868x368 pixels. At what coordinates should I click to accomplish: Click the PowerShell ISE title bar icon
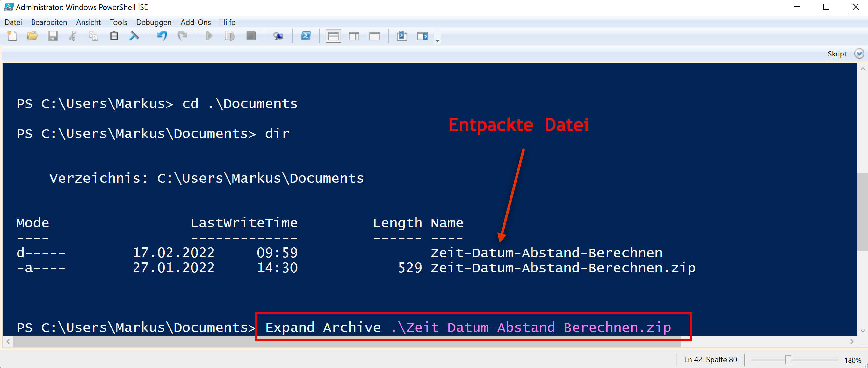9,7
